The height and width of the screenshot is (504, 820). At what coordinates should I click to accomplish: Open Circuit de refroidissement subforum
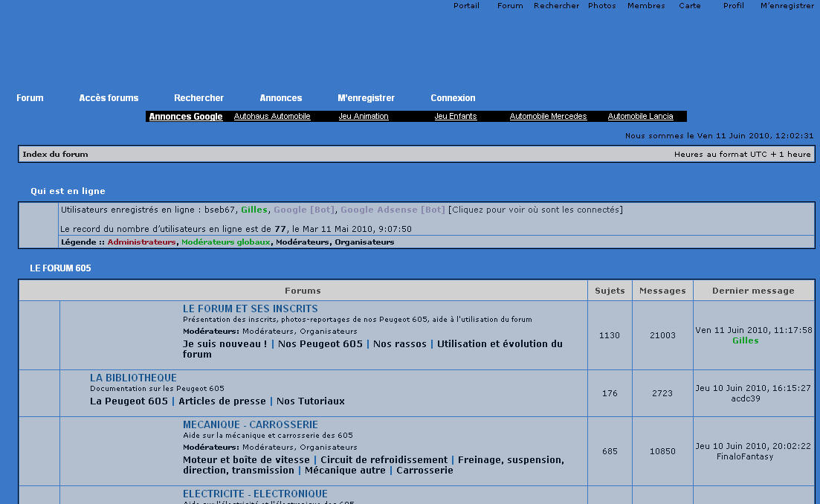pos(384,460)
